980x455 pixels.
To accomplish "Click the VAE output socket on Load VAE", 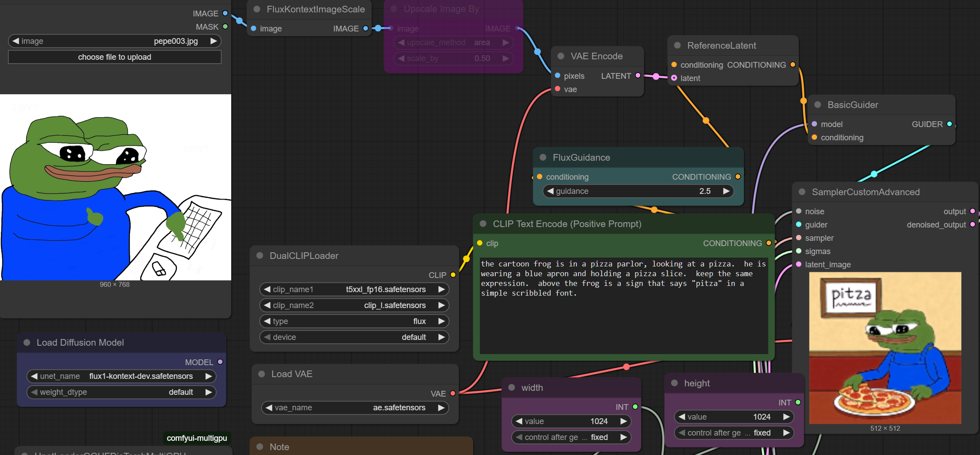I will 453,393.
